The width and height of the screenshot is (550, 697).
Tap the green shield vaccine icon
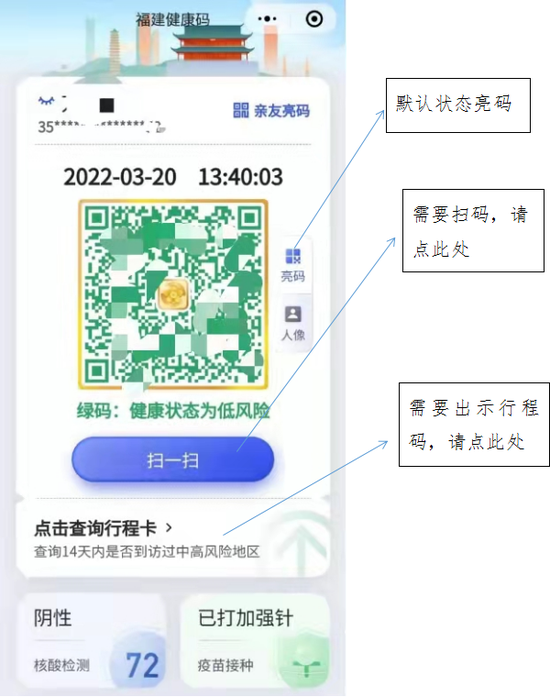[305, 661]
